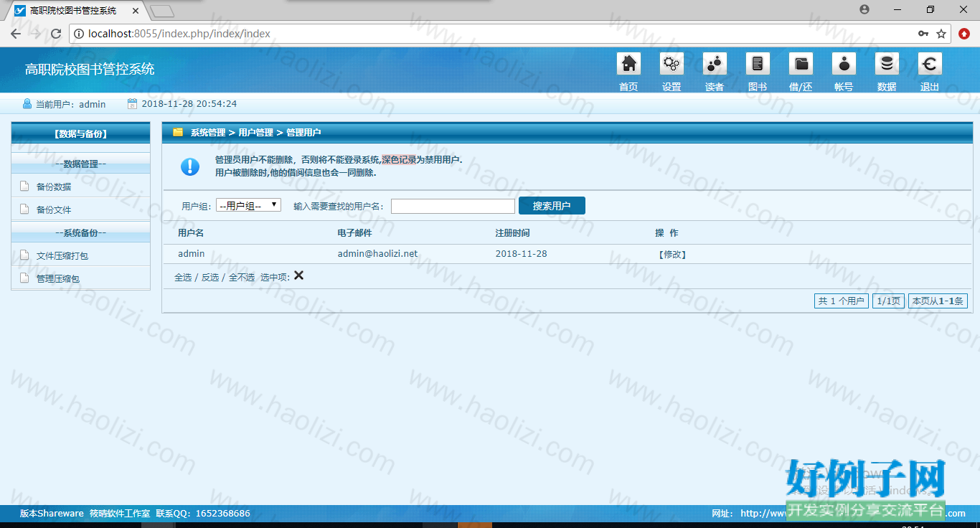Click the 【修改】 link for admin
Image resolution: width=980 pixels, height=528 pixels.
(x=672, y=254)
